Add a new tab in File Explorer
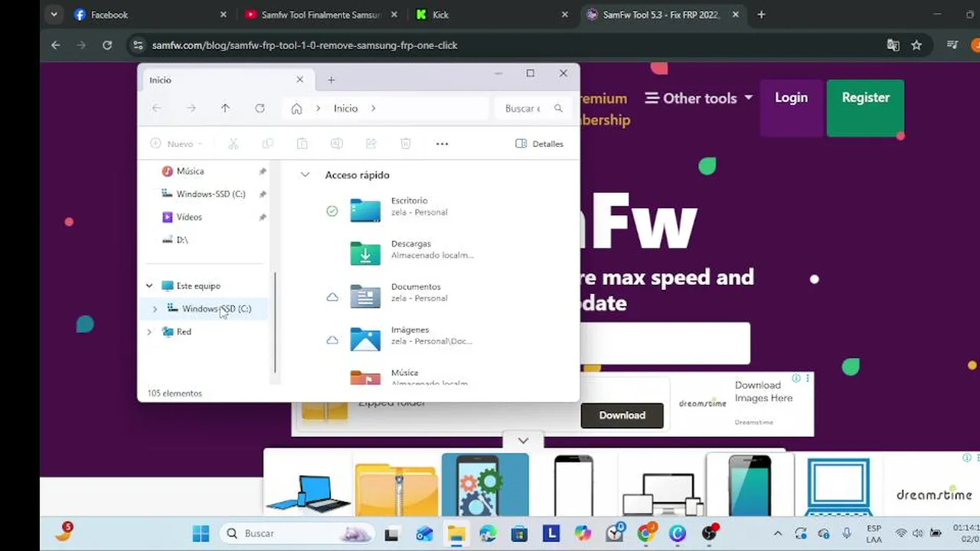This screenshot has width=980, height=551. point(331,80)
